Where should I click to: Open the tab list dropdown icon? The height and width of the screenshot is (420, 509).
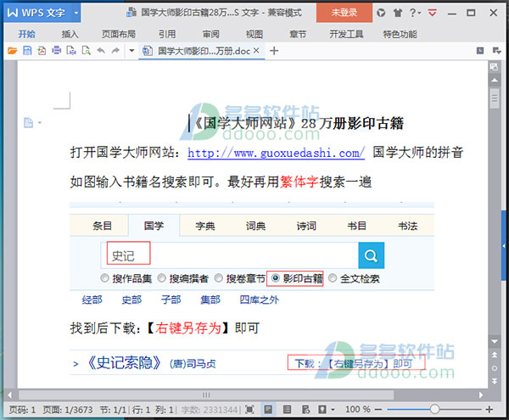496,51
